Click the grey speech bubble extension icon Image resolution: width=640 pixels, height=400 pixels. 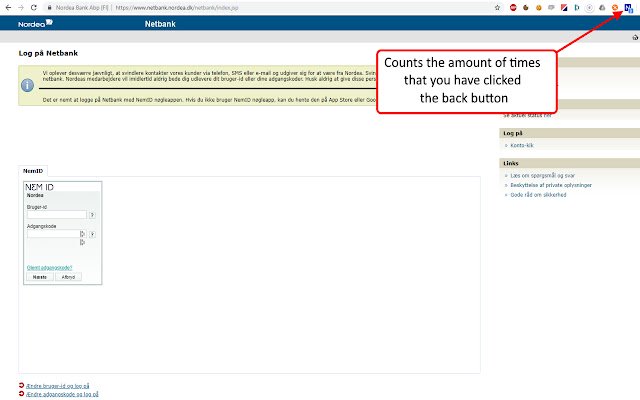pos(551,7)
